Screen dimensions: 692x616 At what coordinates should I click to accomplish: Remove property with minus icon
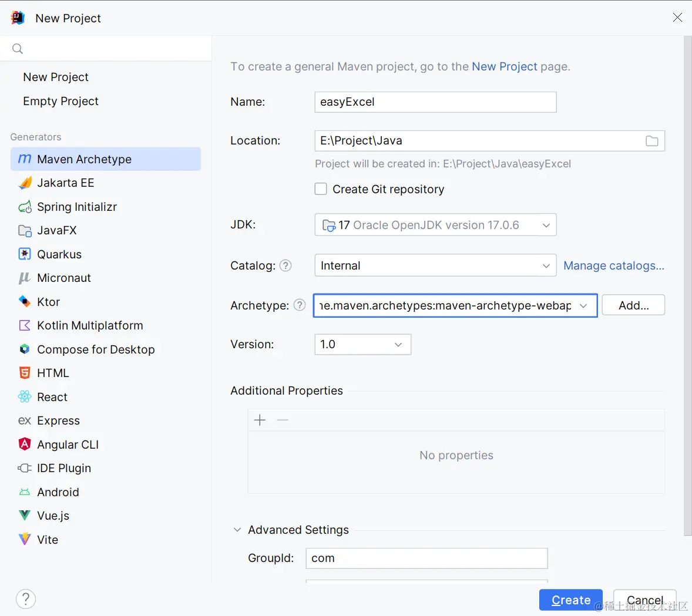283,420
